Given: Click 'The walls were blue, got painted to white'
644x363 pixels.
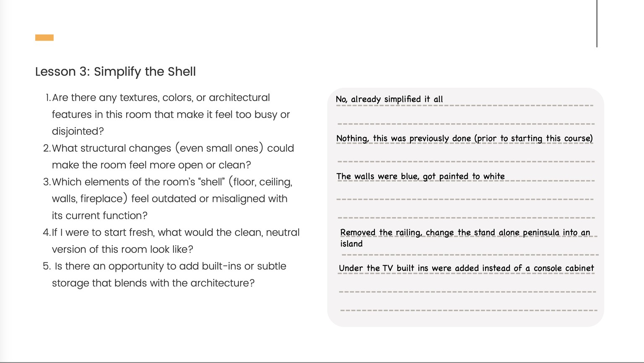Looking at the screenshot, I should coord(420,176).
